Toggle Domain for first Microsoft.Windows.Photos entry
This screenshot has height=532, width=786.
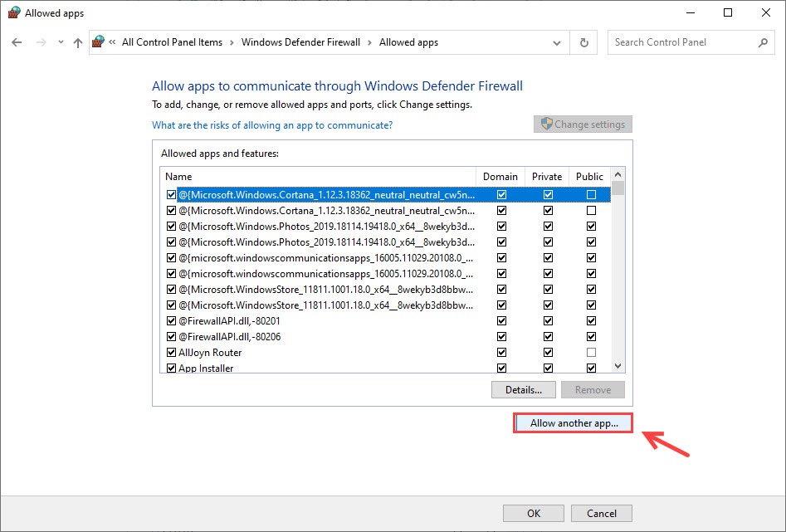pos(502,226)
